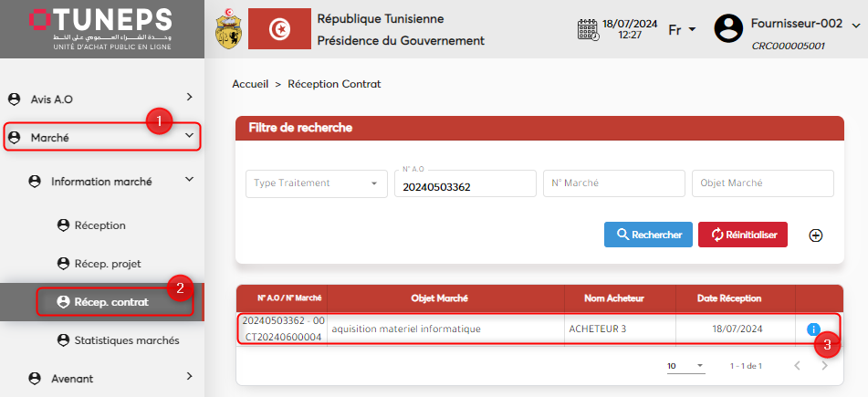Image resolution: width=868 pixels, height=397 pixels.
Task: Go to next page of results
Action: coord(824,366)
